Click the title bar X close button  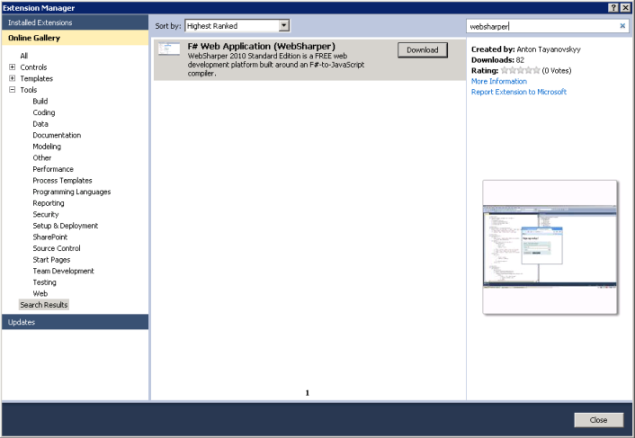625,8
